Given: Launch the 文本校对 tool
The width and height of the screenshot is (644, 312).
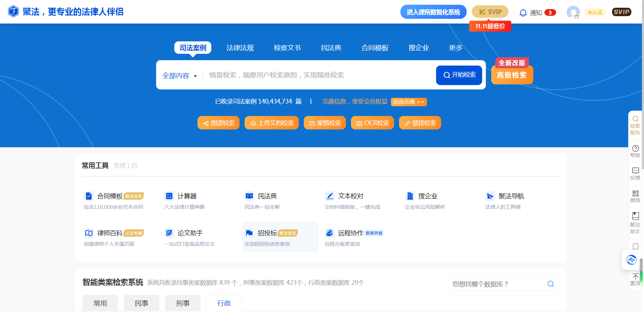Looking at the screenshot, I should 350,196.
